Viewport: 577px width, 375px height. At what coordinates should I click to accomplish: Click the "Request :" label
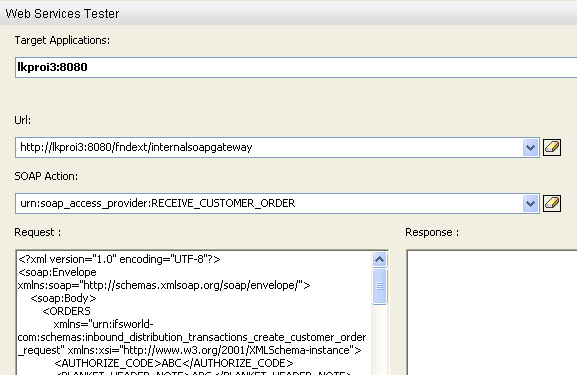coord(38,232)
